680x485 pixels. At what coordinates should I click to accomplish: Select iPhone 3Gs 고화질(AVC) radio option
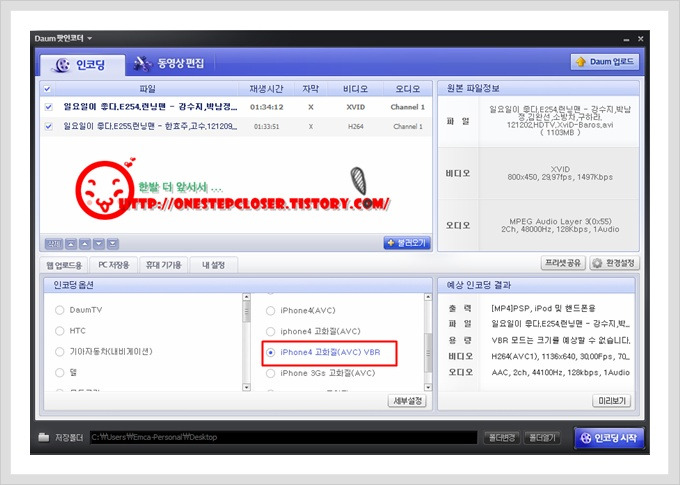pos(270,373)
